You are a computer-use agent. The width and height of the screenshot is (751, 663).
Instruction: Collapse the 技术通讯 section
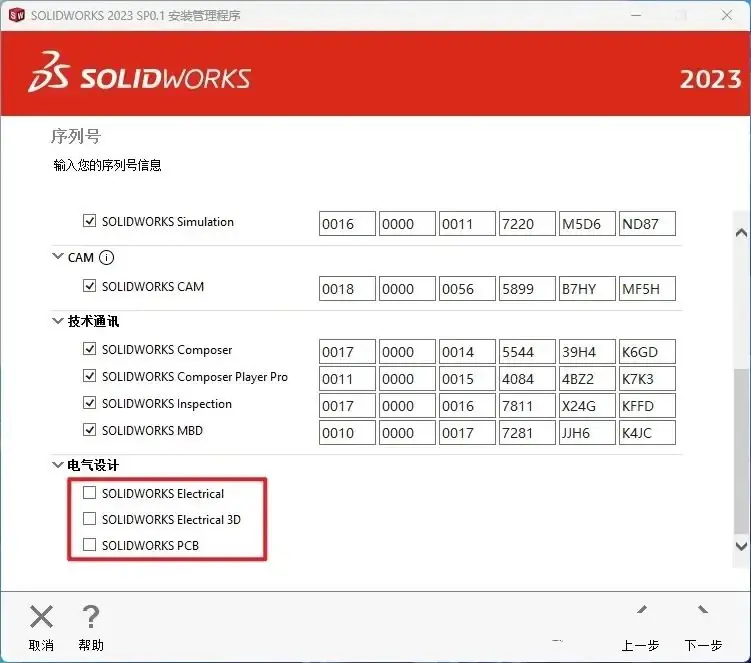[57, 320]
